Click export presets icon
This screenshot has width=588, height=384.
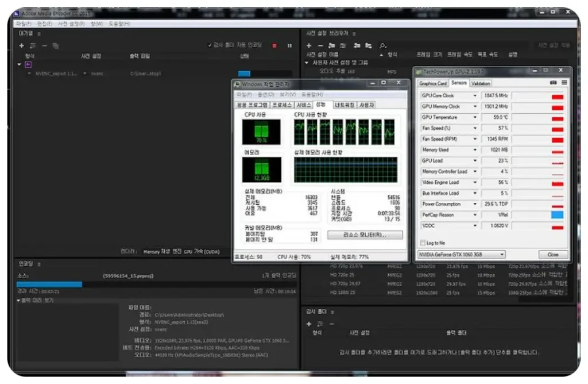click(x=369, y=45)
